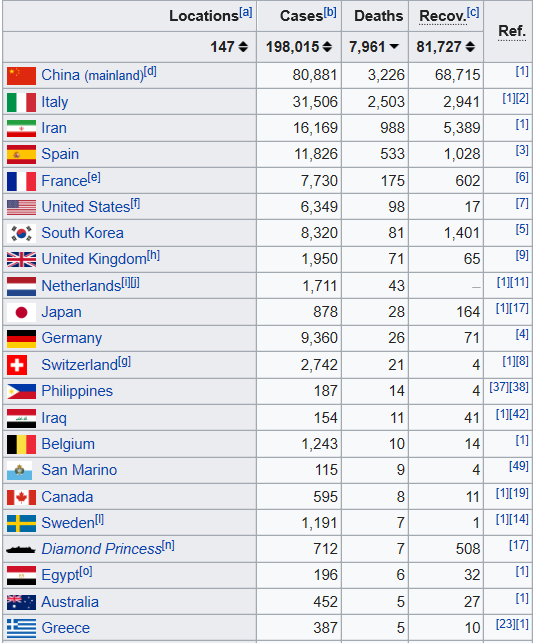Open reference [2] in Italy row
This screenshot has width=538, height=643.
522,98
